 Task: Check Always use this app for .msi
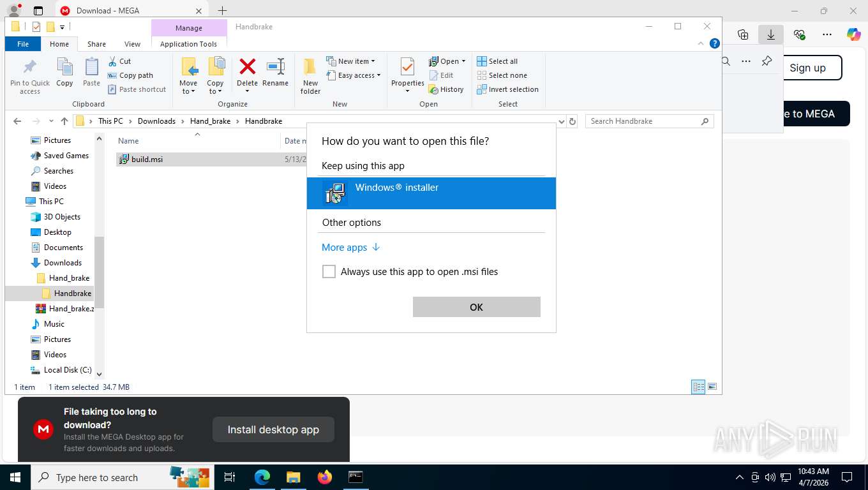[x=329, y=272]
